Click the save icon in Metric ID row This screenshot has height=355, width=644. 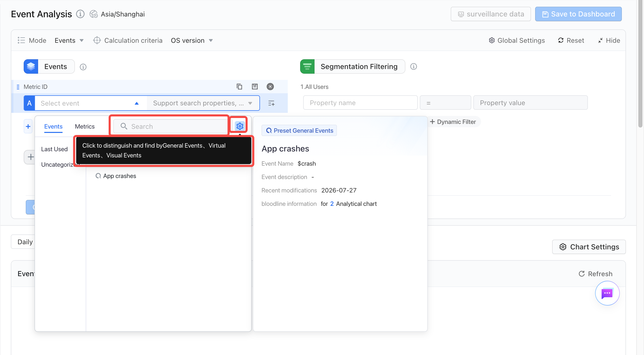point(255,87)
